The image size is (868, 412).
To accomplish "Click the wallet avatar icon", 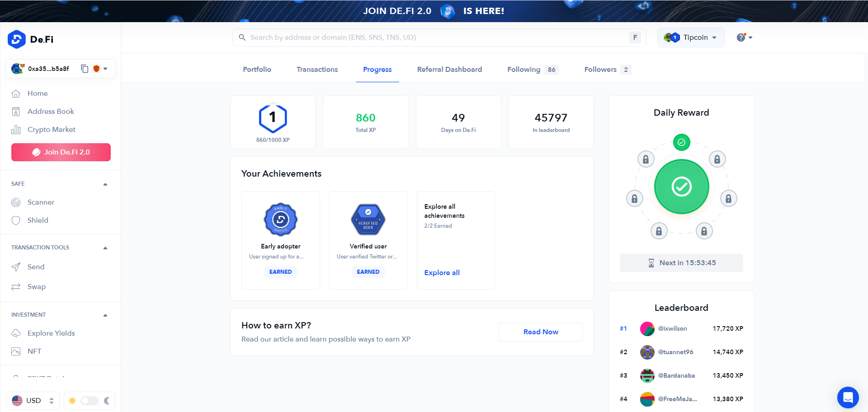I will [18, 69].
